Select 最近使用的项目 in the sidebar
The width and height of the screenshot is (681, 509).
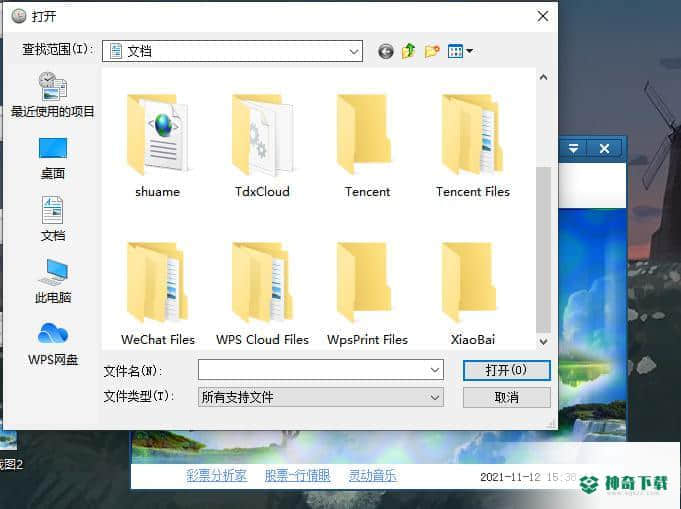pos(53,95)
